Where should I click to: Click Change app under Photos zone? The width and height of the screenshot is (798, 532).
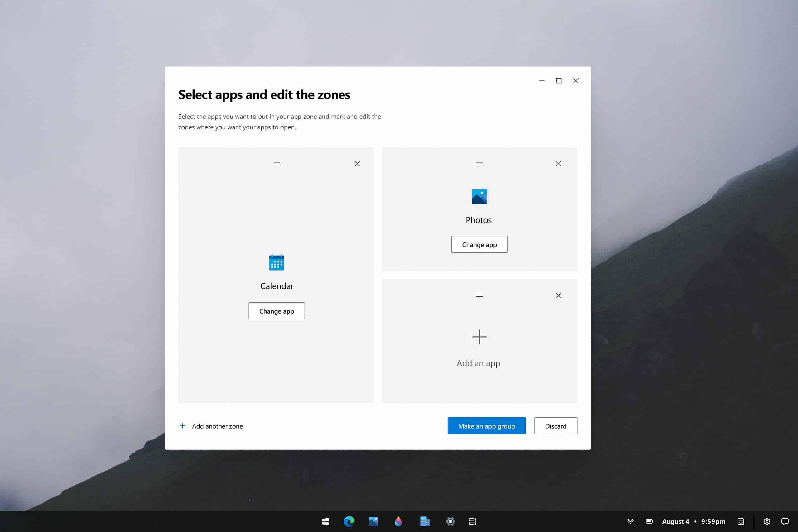click(479, 244)
